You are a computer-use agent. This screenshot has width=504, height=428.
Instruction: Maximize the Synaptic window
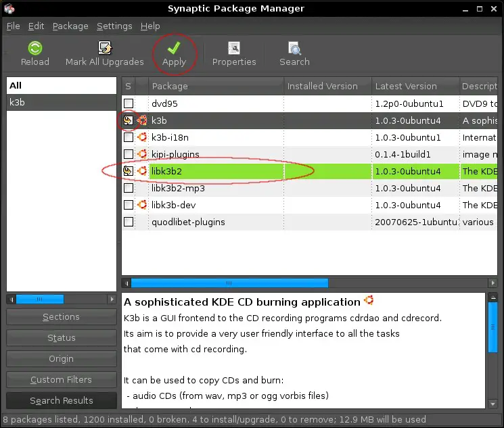click(479, 9)
